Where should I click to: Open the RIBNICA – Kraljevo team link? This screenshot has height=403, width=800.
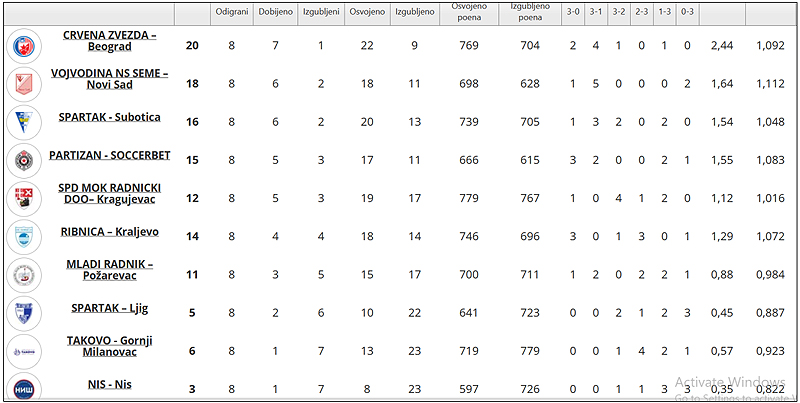pos(109,231)
